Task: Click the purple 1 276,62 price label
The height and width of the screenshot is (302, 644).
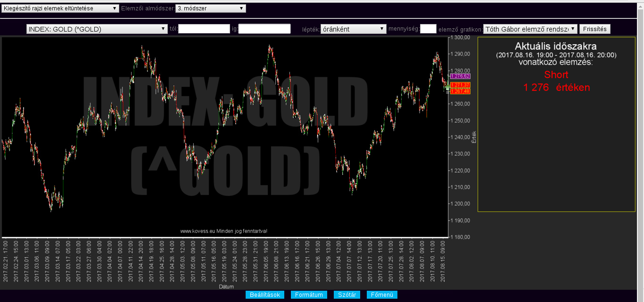Action: 460,76
